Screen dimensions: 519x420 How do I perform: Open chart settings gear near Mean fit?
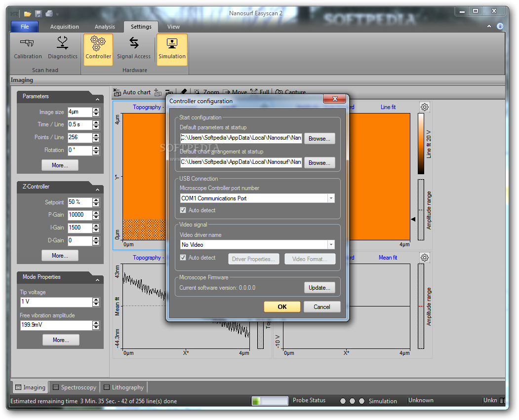click(x=425, y=257)
